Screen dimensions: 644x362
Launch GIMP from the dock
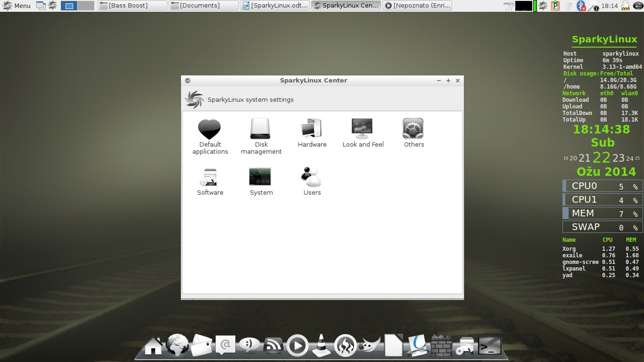[371, 346]
